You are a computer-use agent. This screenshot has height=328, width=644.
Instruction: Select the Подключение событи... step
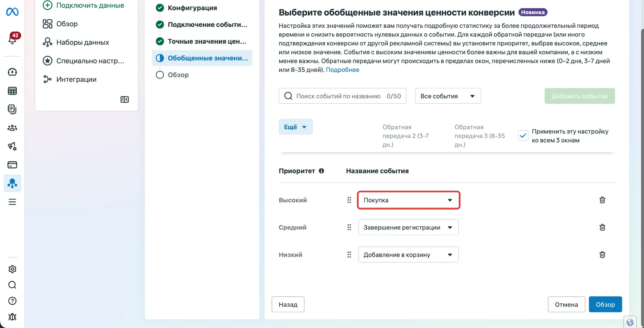pyautogui.click(x=202, y=25)
